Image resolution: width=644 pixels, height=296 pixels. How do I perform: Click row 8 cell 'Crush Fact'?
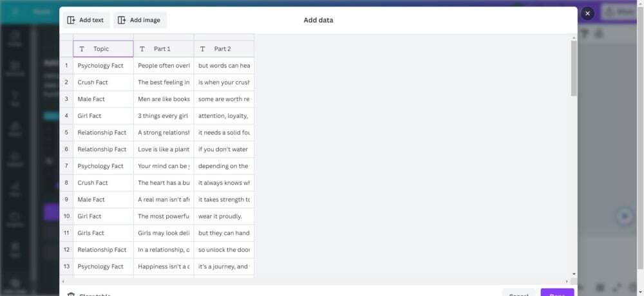point(103,183)
